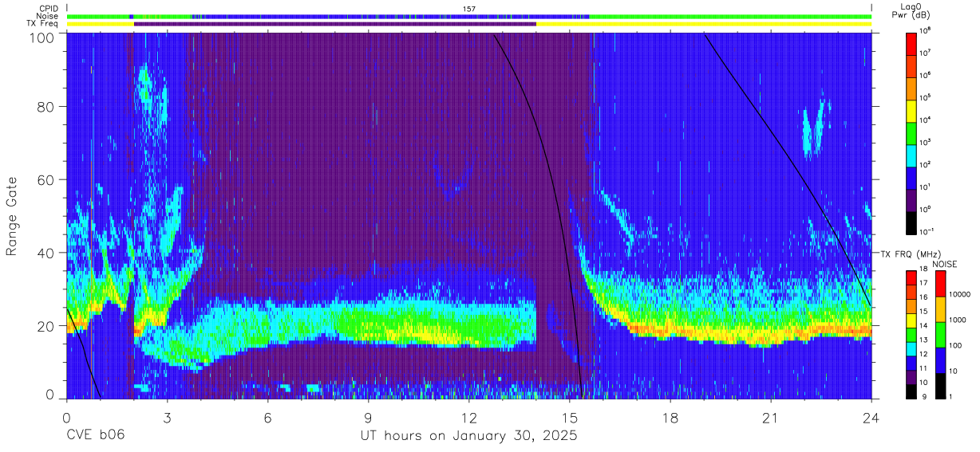Screen dimensions: 980x452
Task: Click the x-axis tick label 15
Action: (x=570, y=418)
